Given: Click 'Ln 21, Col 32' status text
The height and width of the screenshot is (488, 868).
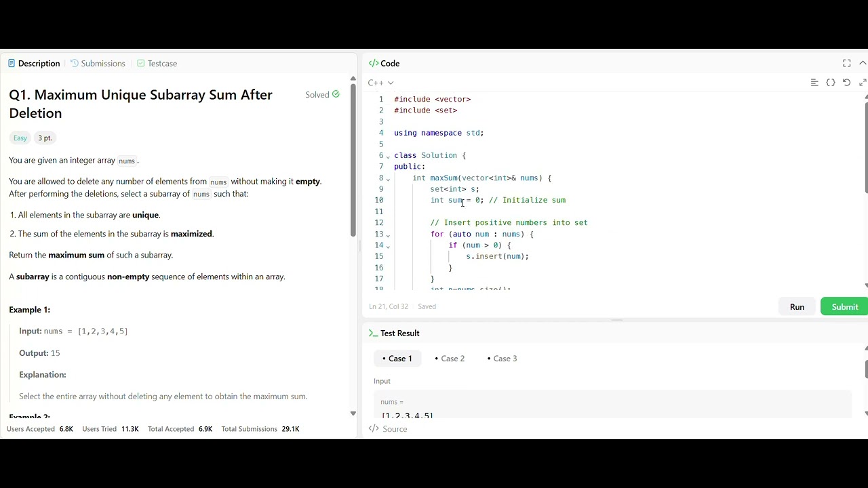Looking at the screenshot, I should 389,306.
